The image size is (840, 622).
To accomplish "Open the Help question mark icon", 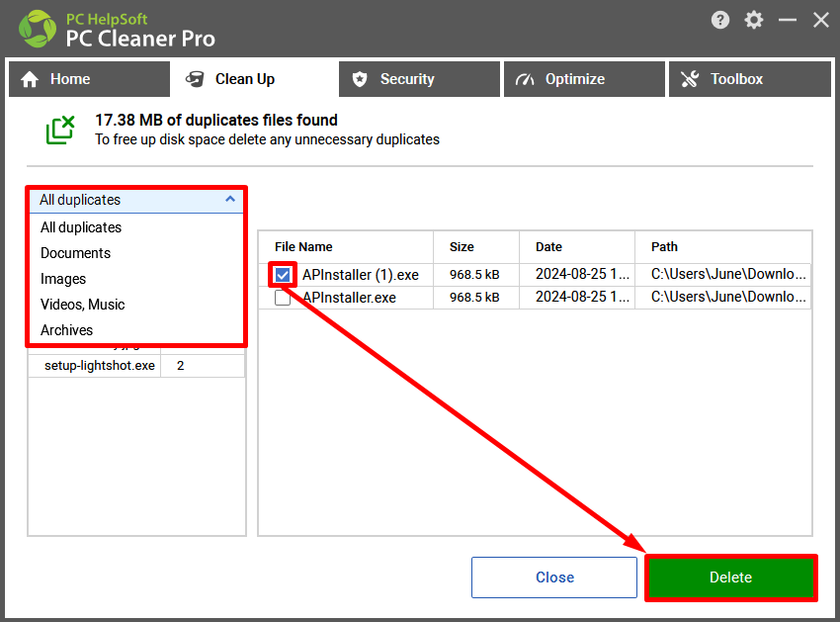I will (x=720, y=21).
